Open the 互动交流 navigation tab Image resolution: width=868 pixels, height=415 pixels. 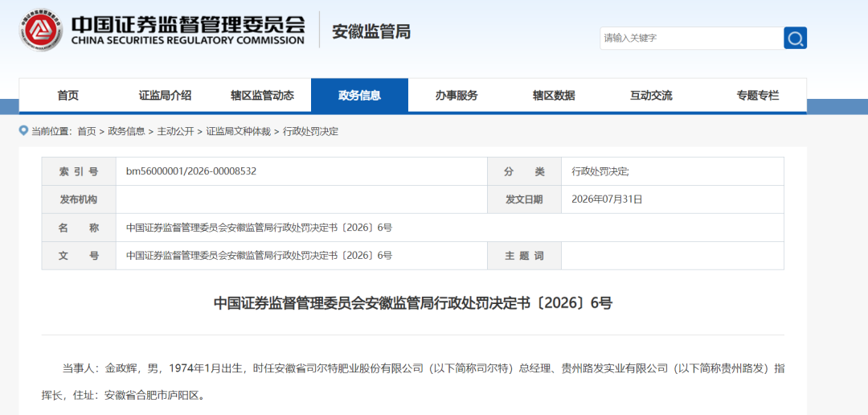(x=651, y=95)
